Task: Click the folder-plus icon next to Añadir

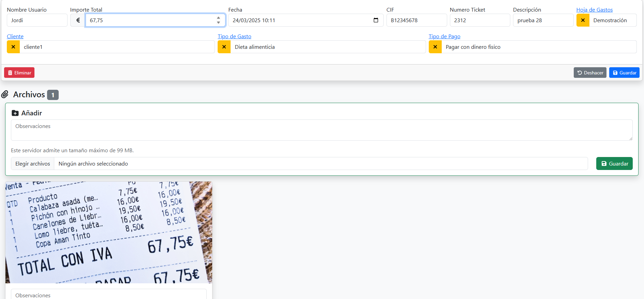Action: click(15, 113)
